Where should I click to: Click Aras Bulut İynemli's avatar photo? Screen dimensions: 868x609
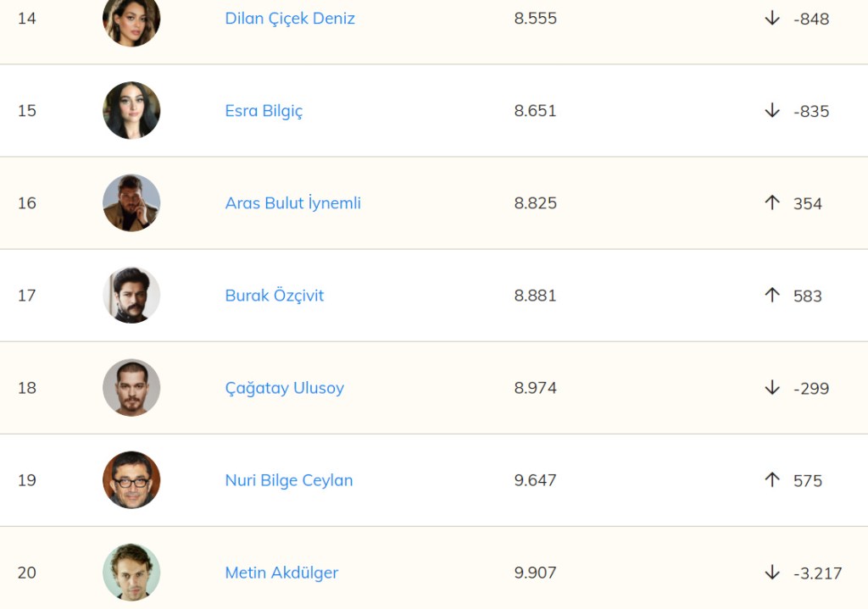(x=131, y=203)
